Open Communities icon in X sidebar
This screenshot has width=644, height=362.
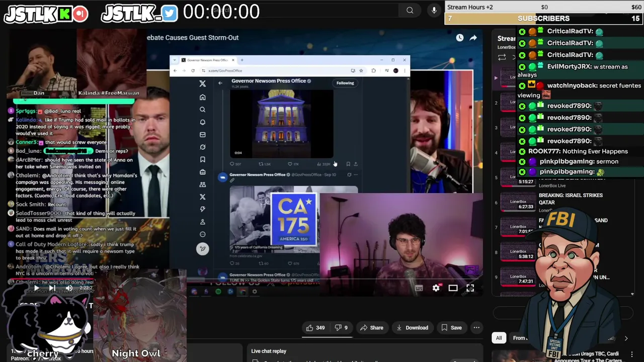point(203,185)
